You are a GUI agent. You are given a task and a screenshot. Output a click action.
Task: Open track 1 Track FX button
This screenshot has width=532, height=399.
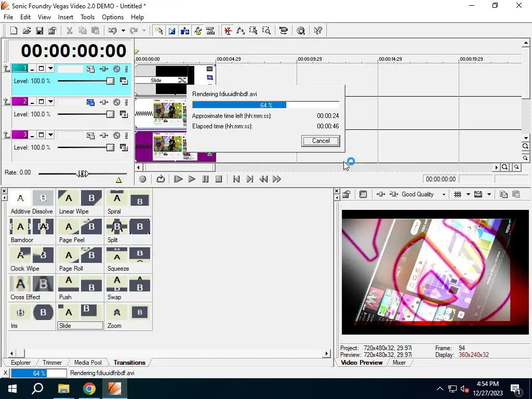[104, 69]
